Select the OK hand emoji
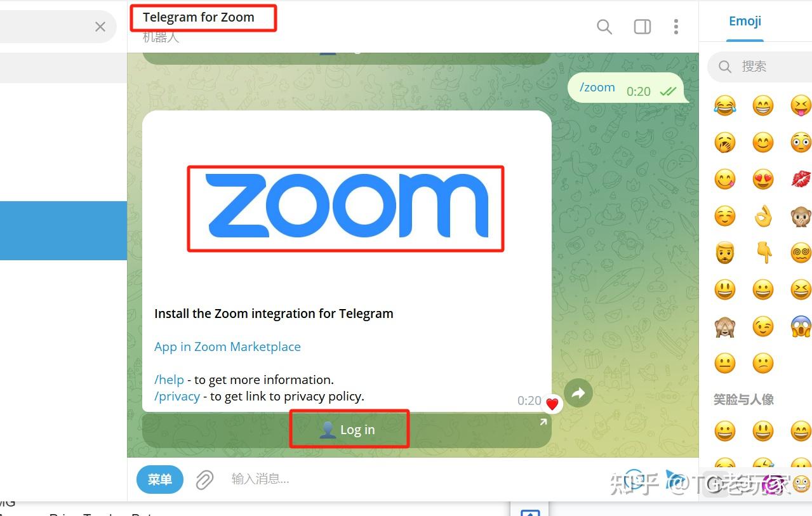 click(x=762, y=216)
